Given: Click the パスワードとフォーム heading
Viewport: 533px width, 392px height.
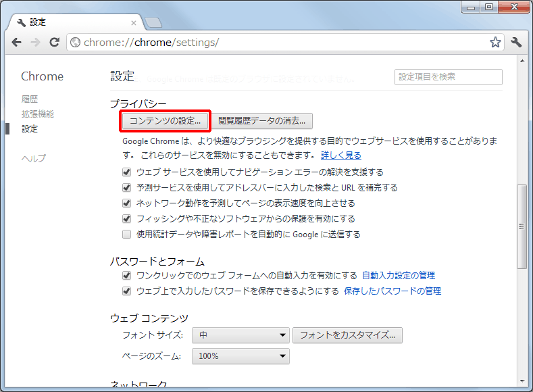Looking at the screenshot, I should click(157, 262).
